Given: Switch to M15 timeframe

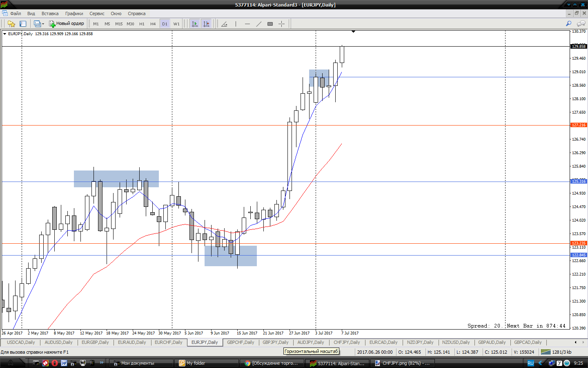Looking at the screenshot, I should (119, 24).
